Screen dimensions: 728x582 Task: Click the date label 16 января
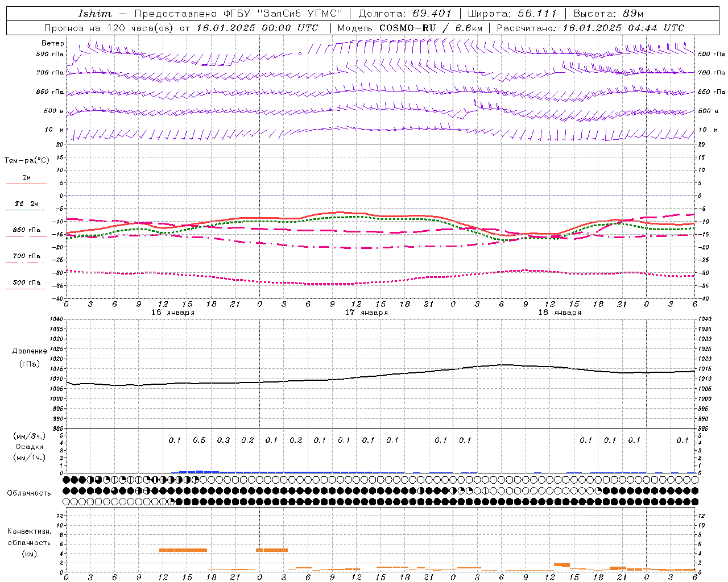point(173,313)
